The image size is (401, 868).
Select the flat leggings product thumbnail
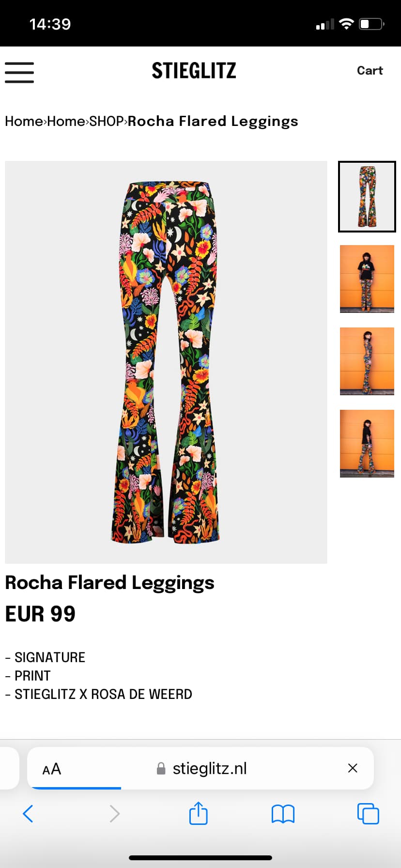tap(367, 197)
